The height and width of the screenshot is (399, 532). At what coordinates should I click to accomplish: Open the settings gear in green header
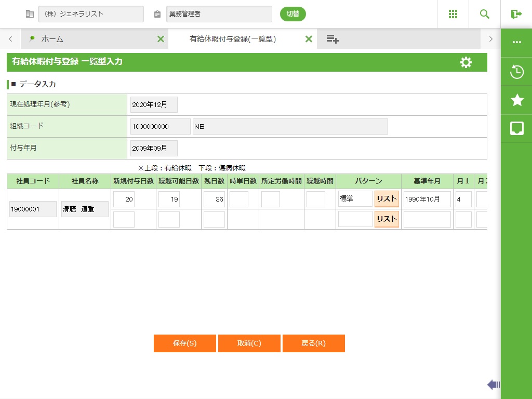466,62
